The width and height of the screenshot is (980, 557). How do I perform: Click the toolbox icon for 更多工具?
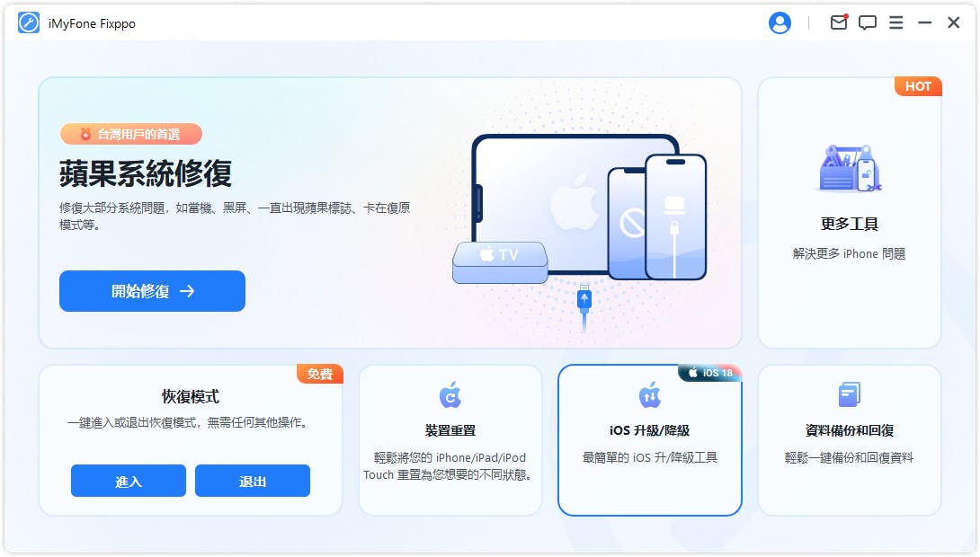coord(850,168)
